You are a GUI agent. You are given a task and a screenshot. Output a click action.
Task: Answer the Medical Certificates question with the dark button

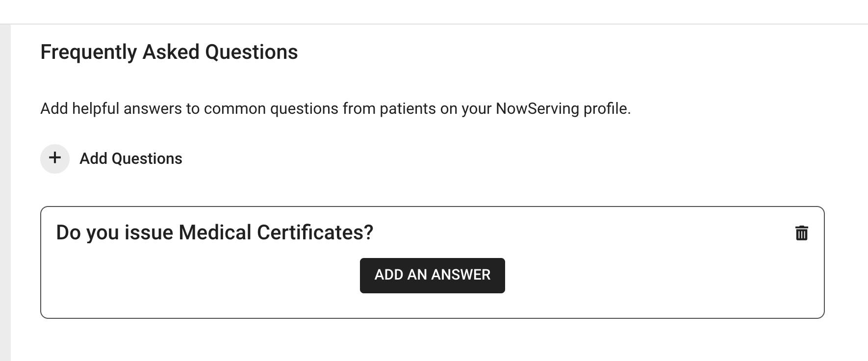coord(432,275)
